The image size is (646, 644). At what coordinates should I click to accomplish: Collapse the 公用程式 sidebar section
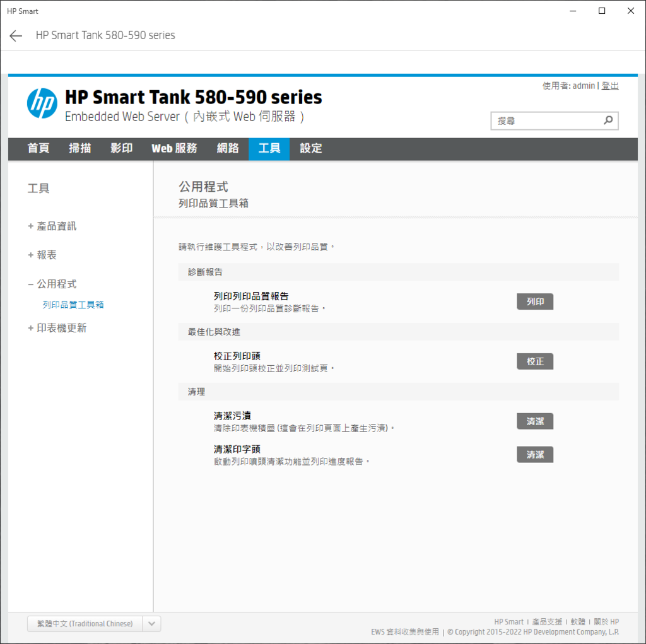(52, 284)
